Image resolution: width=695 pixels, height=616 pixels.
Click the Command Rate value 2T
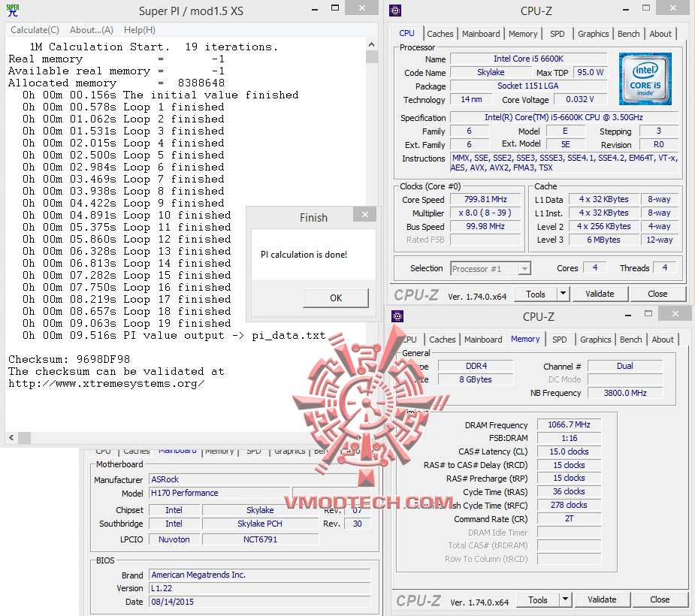click(569, 518)
